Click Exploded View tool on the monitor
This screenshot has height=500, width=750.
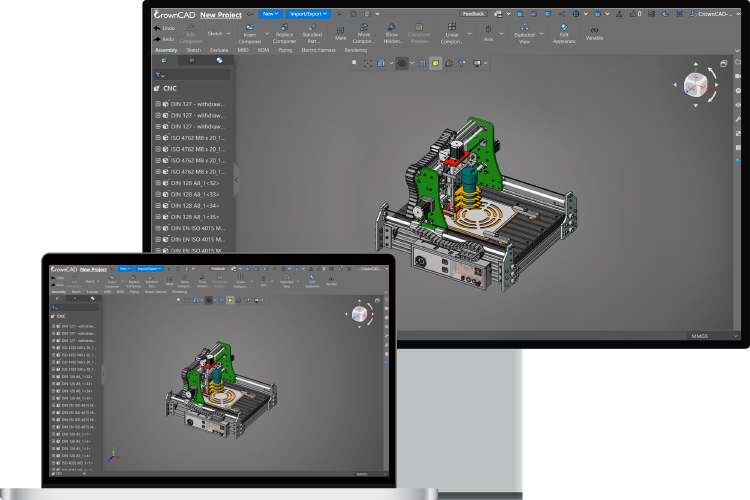[524, 33]
